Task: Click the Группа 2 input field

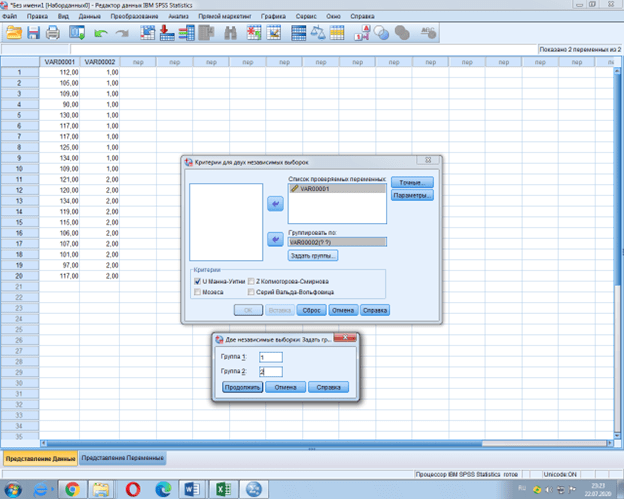Action: click(x=271, y=372)
